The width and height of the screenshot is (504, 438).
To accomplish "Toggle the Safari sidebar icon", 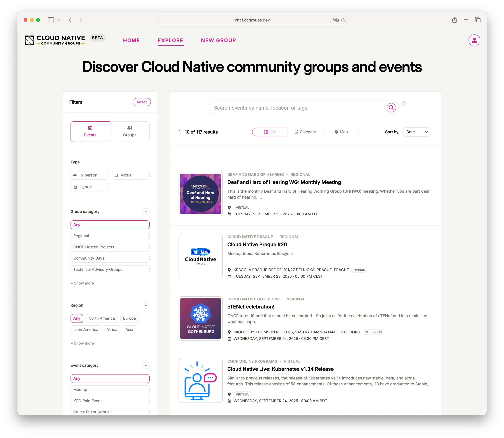I will (x=51, y=20).
